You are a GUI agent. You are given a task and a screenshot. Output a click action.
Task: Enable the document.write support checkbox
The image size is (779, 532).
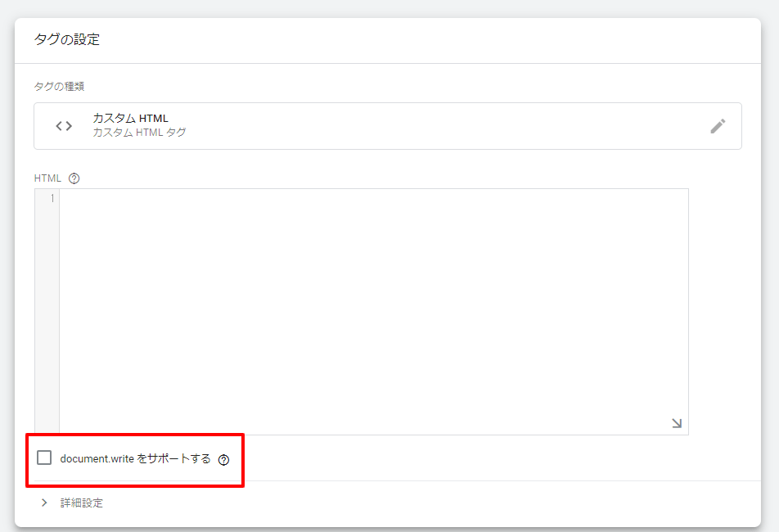pyautogui.click(x=44, y=458)
